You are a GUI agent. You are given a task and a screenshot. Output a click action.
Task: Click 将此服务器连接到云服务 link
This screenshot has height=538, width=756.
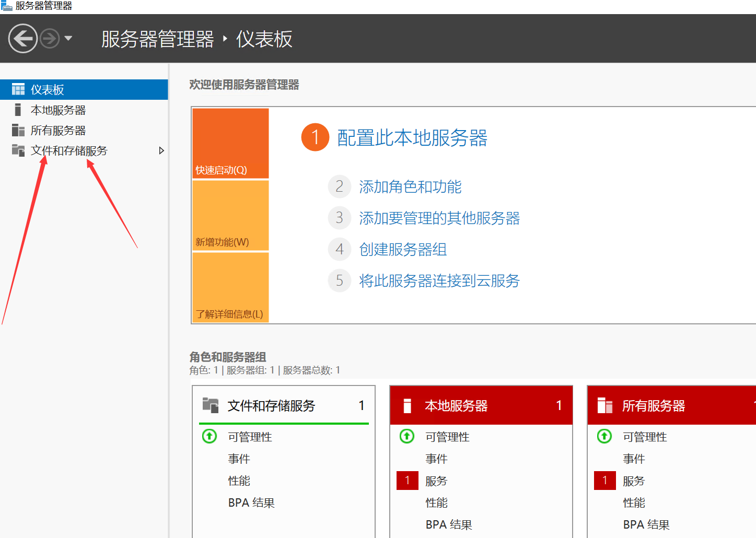[439, 280]
